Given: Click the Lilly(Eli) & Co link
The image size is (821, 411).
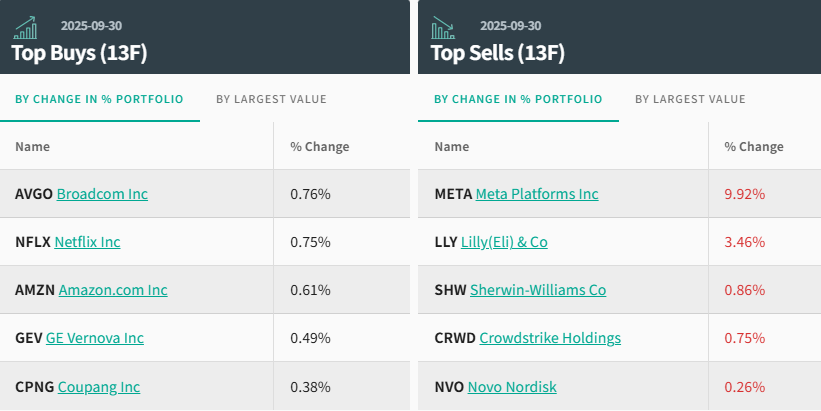Looking at the screenshot, I should pyautogui.click(x=504, y=242).
